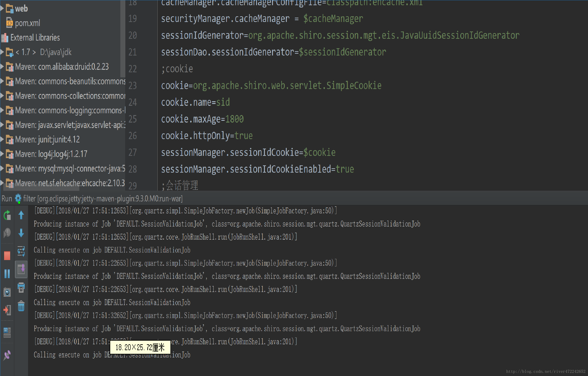588x376 pixels.
Task: Click $sessionIdGenerator value on line 21
Action: pyautogui.click(x=342, y=52)
